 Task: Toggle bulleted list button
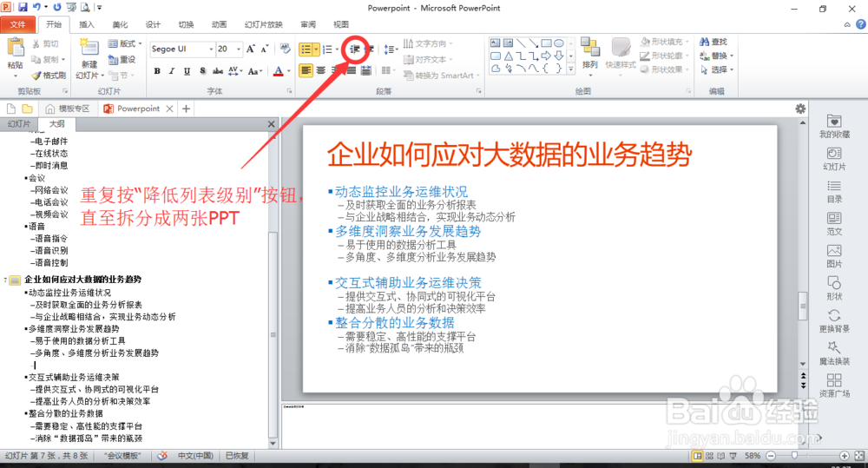tap(306, 49)
